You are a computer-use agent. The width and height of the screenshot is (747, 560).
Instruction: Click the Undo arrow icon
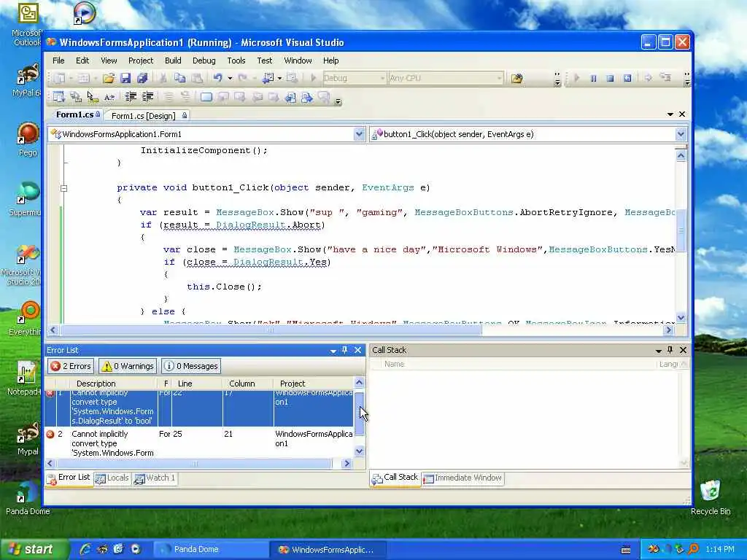pos(217,78)
